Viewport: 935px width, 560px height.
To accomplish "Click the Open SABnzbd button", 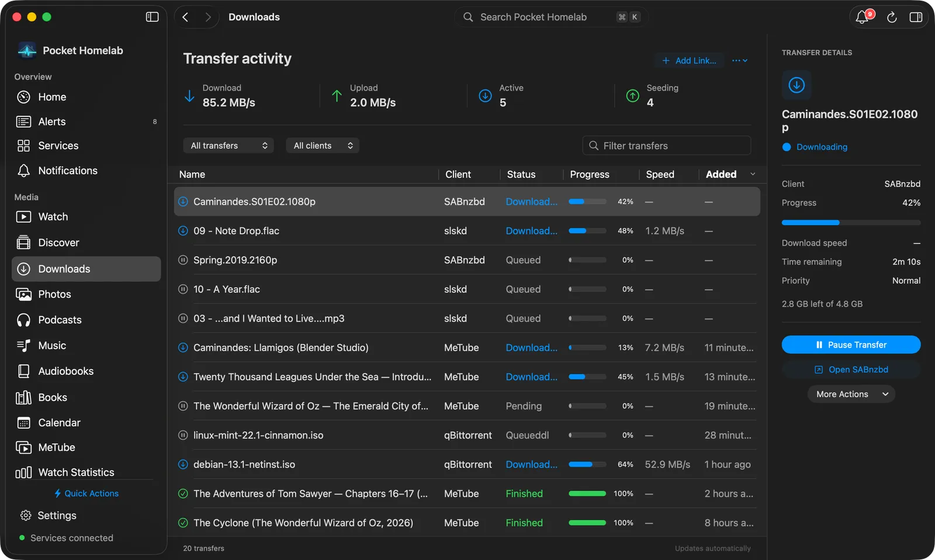I will click(x=851, y=370).
